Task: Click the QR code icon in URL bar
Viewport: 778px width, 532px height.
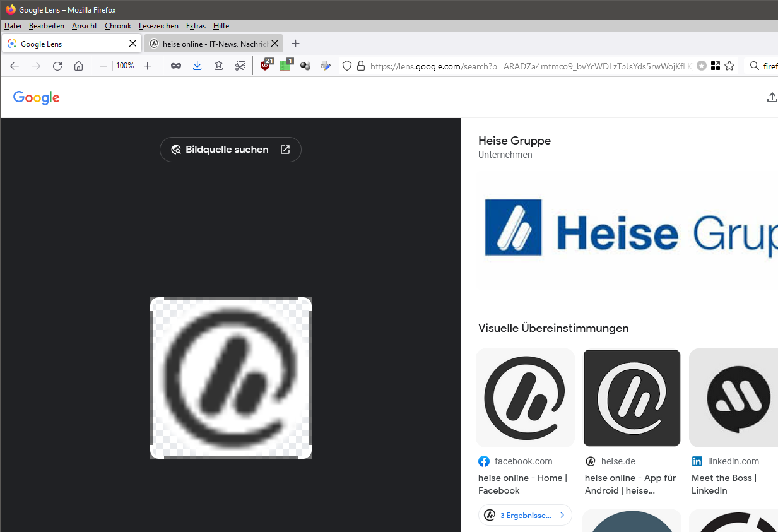Action: click(x=716, y=66)
